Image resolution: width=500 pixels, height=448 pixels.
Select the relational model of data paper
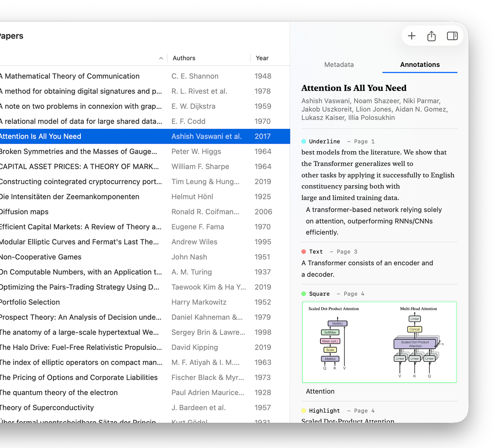click(145, 121)
